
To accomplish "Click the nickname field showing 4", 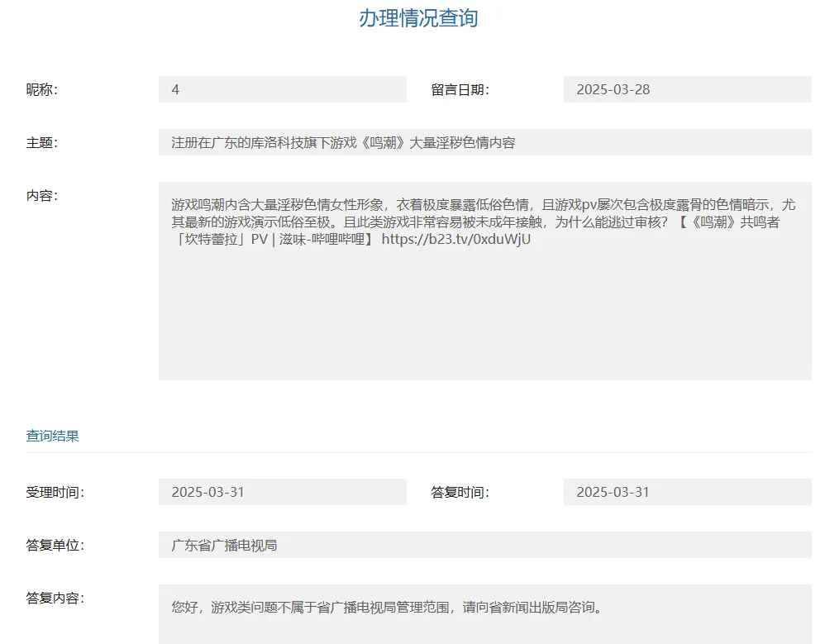I will pos(283,89).
